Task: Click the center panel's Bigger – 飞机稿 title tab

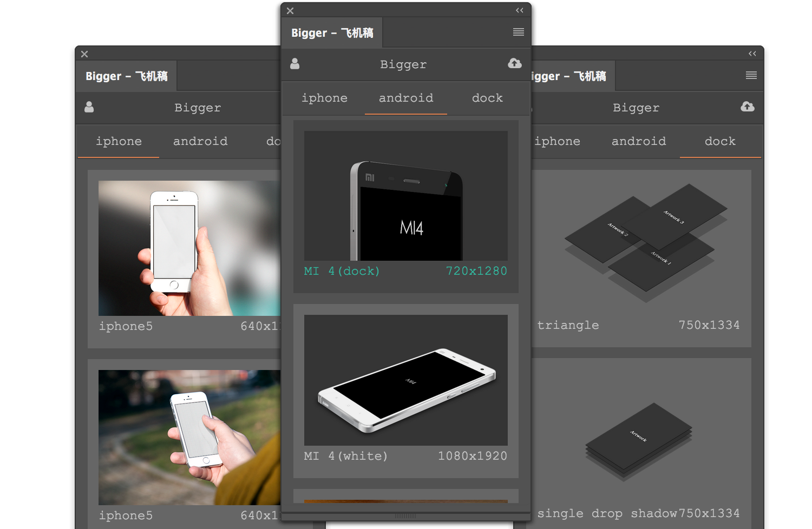Action: click(332, 33)
